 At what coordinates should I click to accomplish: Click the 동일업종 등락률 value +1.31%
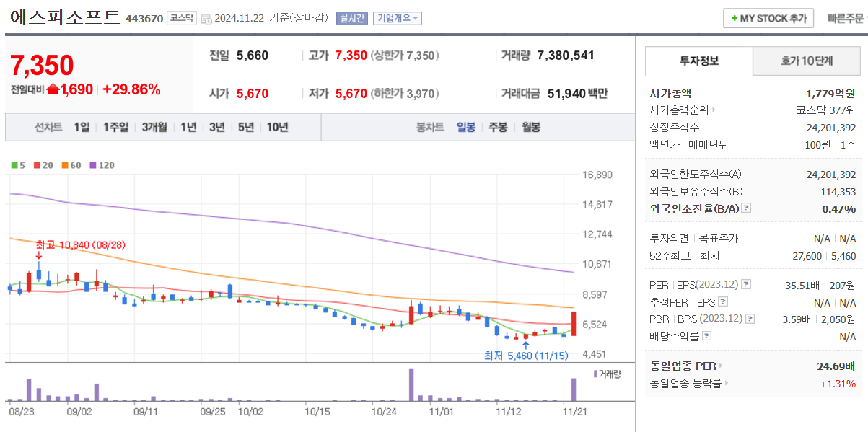[838, 384]
